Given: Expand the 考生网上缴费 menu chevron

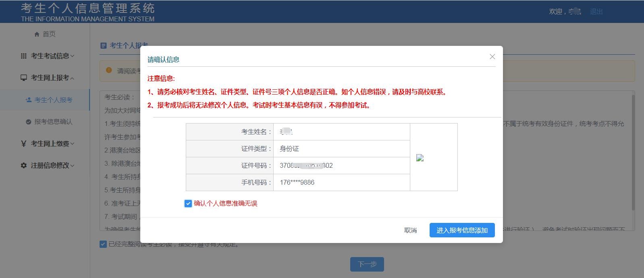Looking at the screenshot, I should [x=73, y=144].
